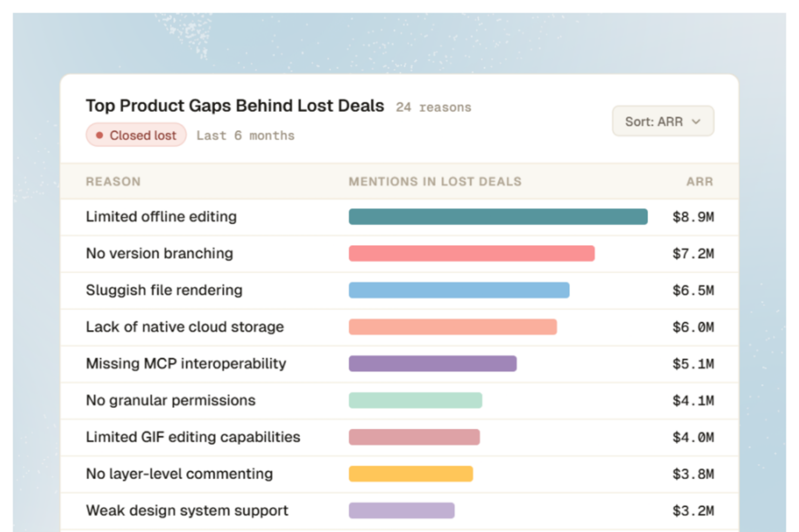Click the blue Sluggish file rendering bar
The image size is (799, 532).
[x=459, y=290]
